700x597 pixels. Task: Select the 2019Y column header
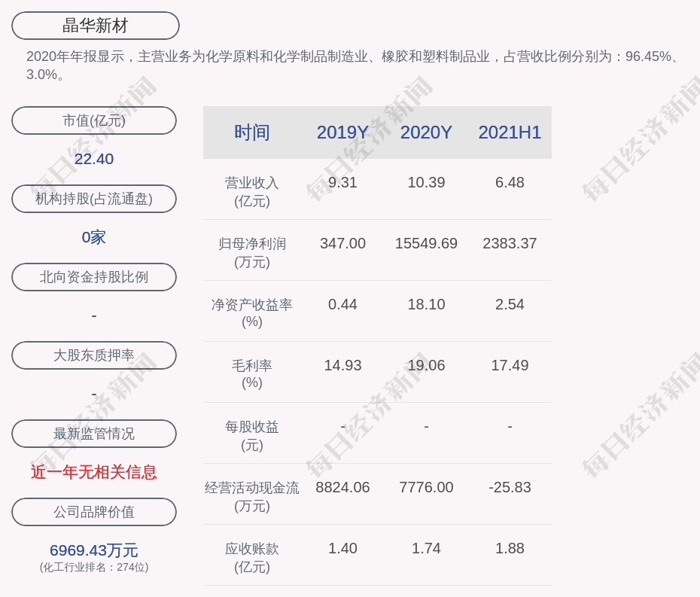coord(342,132)
